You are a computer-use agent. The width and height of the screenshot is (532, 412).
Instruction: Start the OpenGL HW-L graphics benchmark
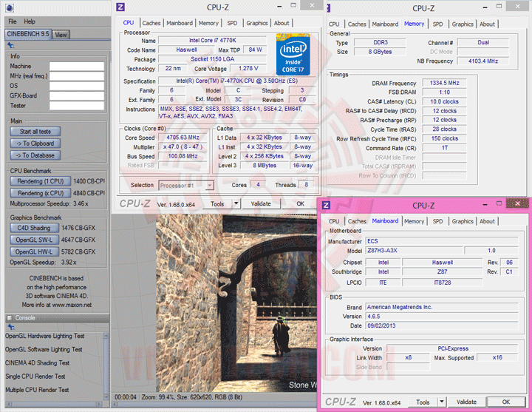click(x=34, y=251)
